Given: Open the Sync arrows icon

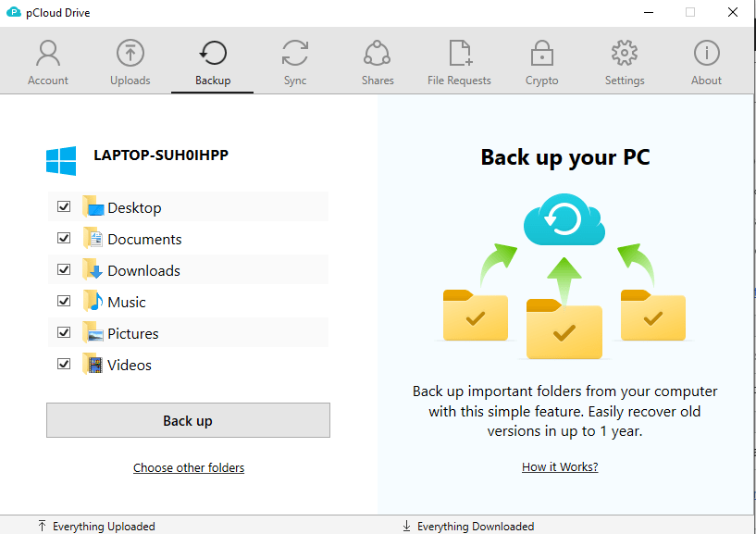Looking at the screenshot, I should click(295, 53).
